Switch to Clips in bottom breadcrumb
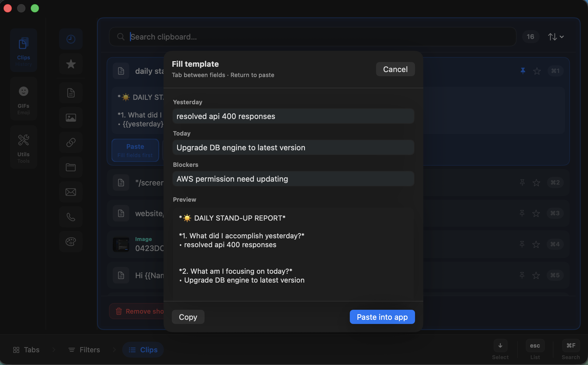 point(143,350)
